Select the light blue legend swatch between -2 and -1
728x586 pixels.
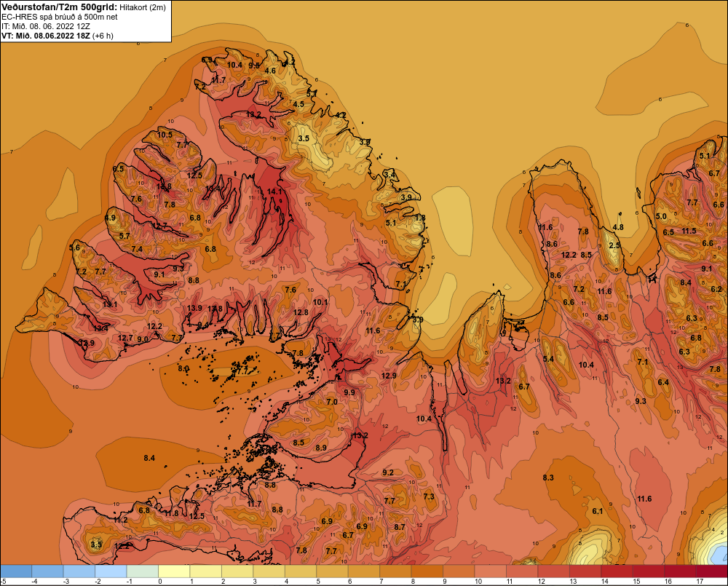(111, 571)
